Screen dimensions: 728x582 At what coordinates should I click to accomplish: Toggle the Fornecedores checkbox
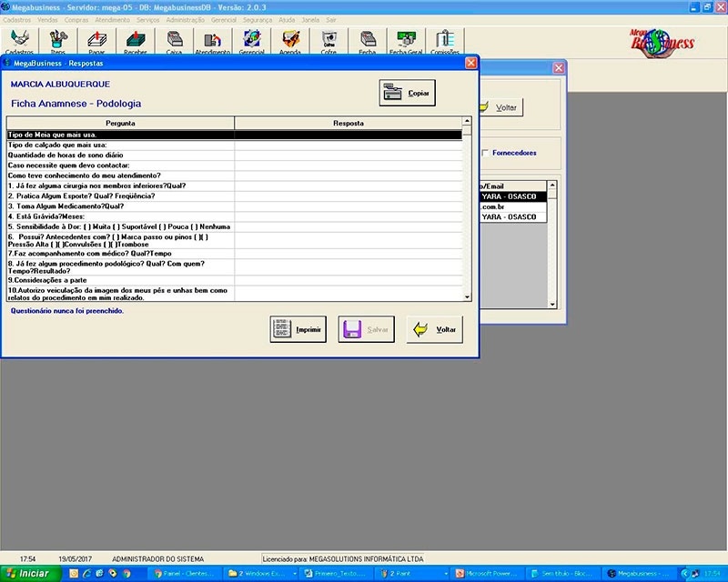pyautogui.click(x=485, y=153)
